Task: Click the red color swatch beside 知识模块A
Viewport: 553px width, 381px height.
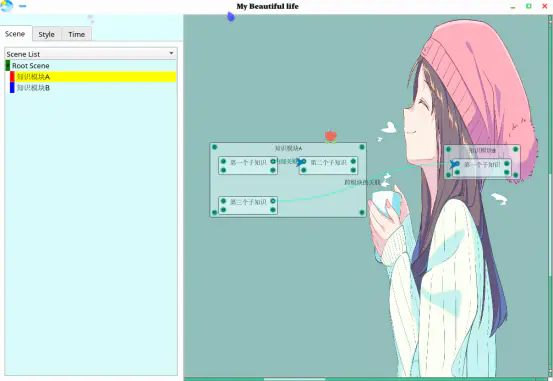Action: [12, 77]
